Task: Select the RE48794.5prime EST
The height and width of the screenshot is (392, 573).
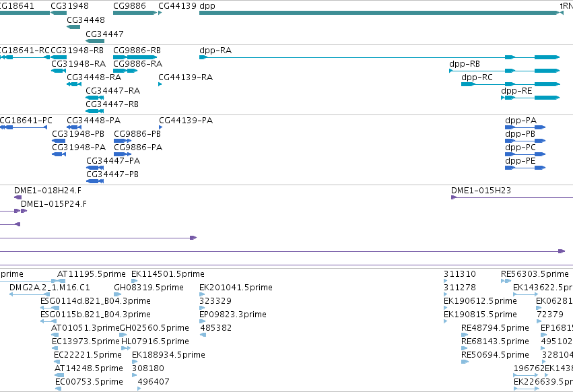Action: (465, 335)
